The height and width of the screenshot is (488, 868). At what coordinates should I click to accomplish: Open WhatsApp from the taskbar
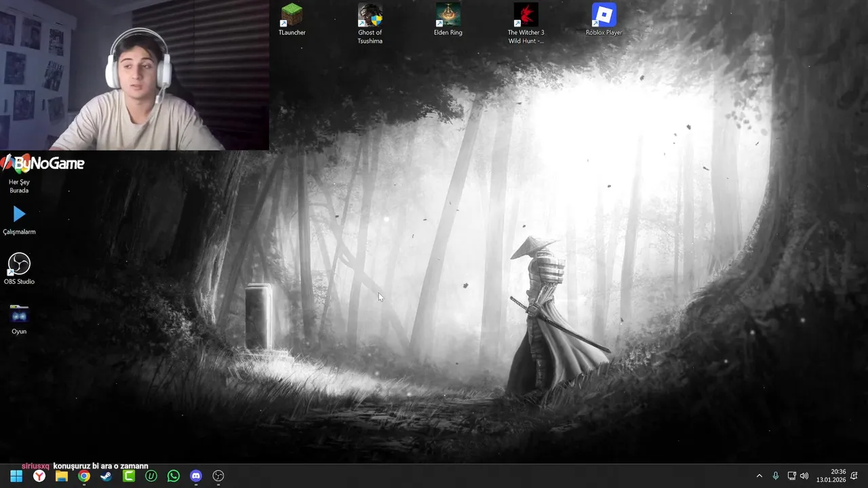[174, 476]
